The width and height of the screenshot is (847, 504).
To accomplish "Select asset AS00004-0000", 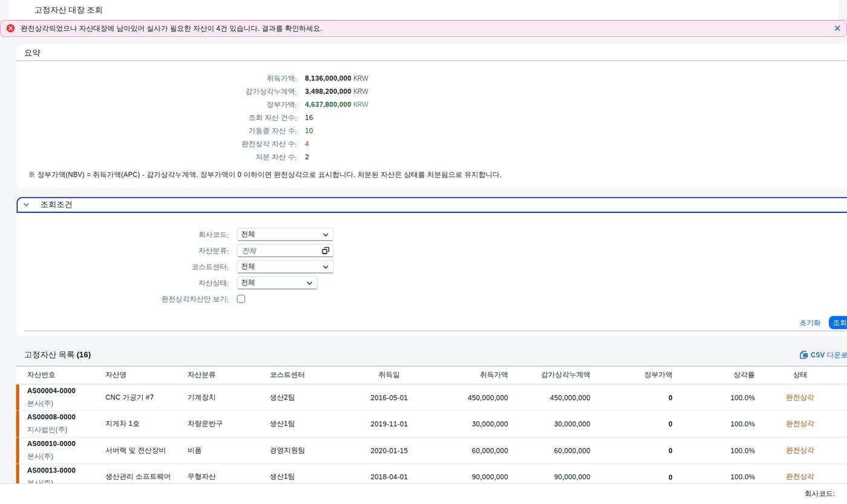I will (x=51, y=391).
